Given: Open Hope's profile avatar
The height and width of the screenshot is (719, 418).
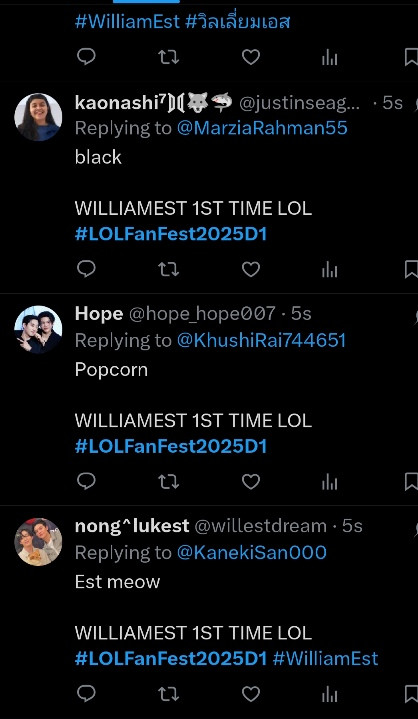Looking at the screenshot, I should point(38,329).
